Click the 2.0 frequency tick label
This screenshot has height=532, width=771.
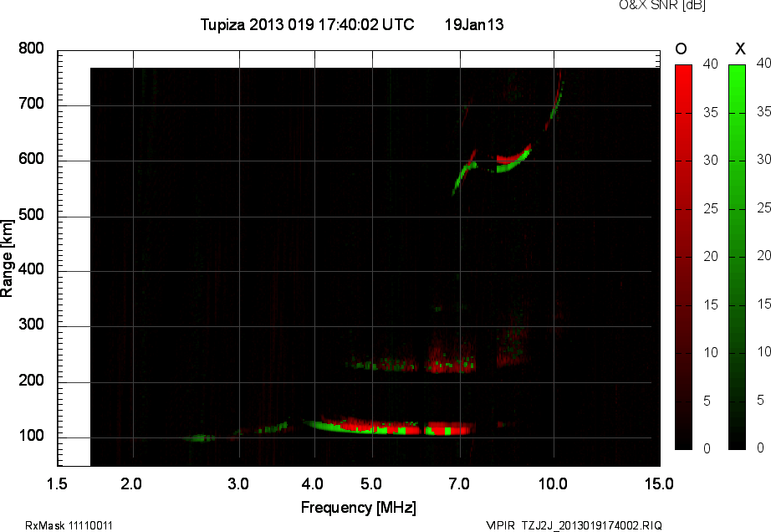pyautogui.click(x=130, y=483)
